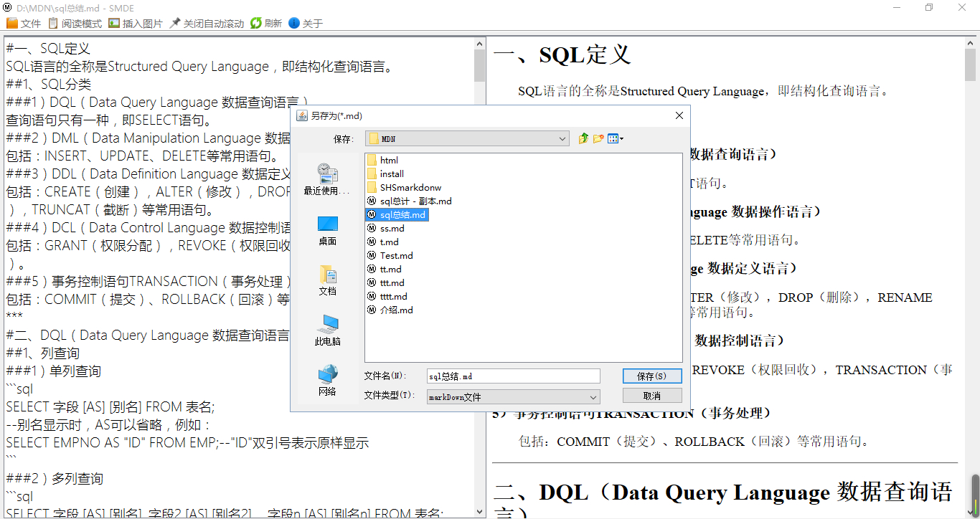Expand the 保存 location MDN dropdown
980x519 pixels.
pos(468,138)
